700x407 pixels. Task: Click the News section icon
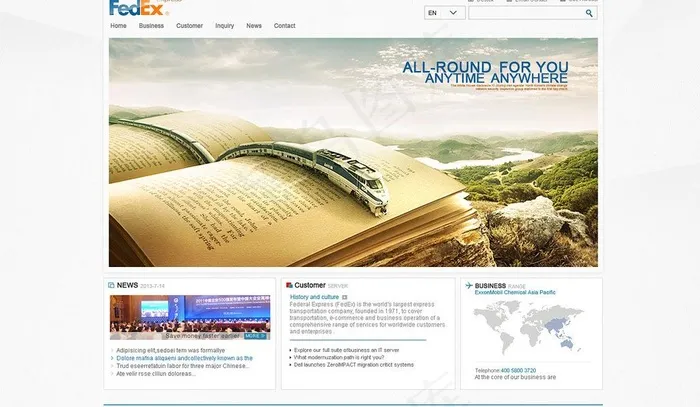coord(111,286)
